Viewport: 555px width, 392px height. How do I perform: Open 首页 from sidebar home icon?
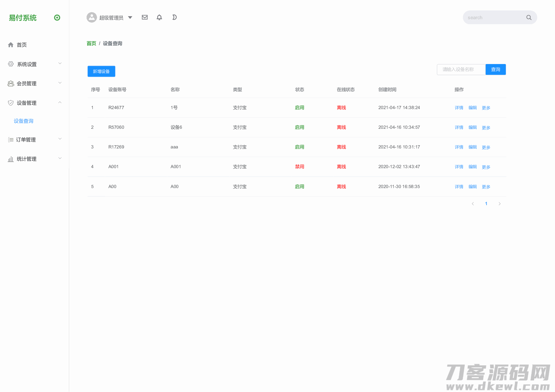(11, 45)
